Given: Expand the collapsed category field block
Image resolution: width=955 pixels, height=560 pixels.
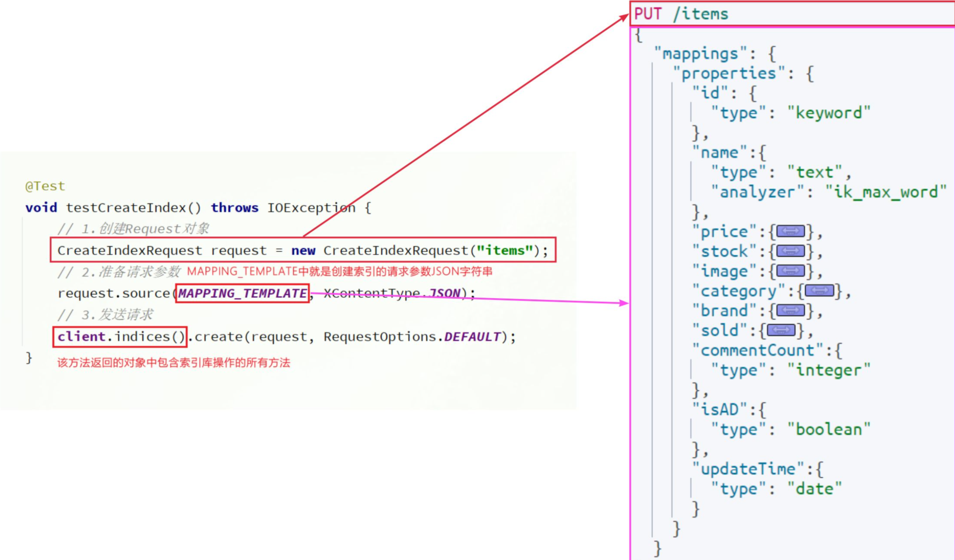Looking at the screenshot, I should click(x=819, y=291).
